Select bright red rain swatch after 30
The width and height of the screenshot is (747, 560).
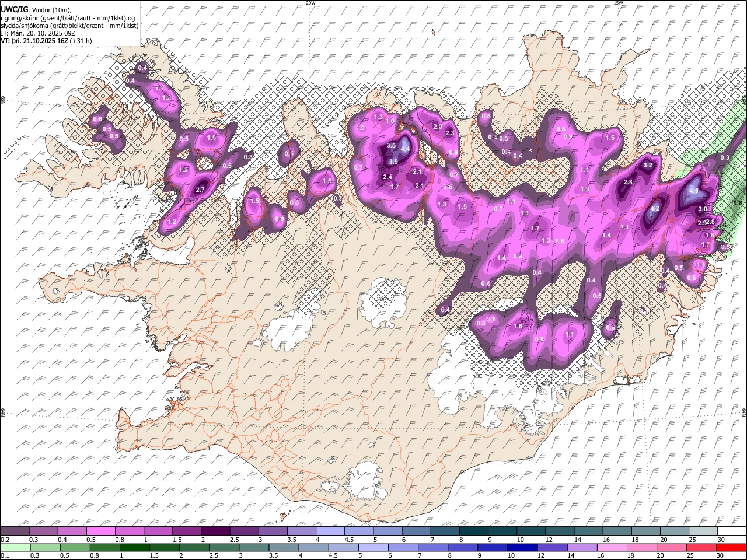pos(731,547)
